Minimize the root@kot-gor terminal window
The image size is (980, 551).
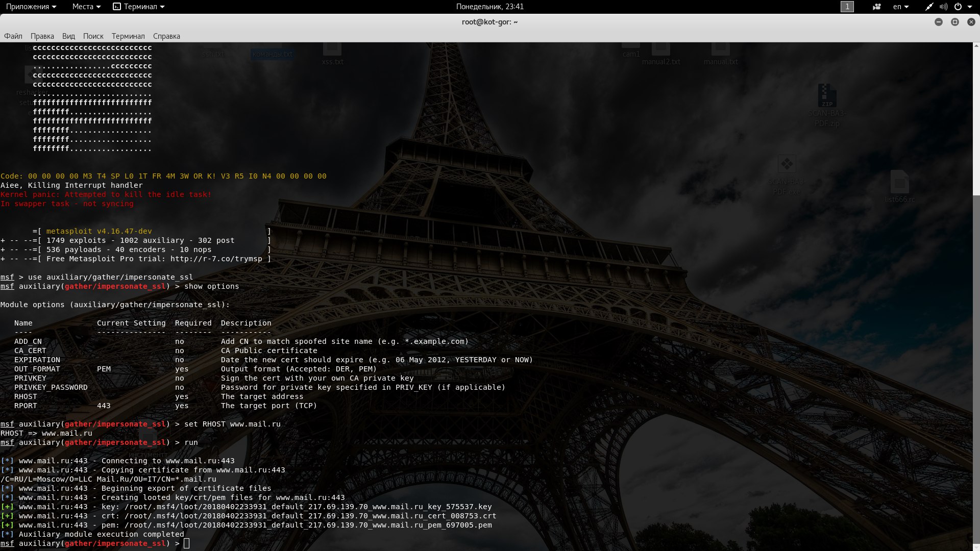tap(938, 22)
